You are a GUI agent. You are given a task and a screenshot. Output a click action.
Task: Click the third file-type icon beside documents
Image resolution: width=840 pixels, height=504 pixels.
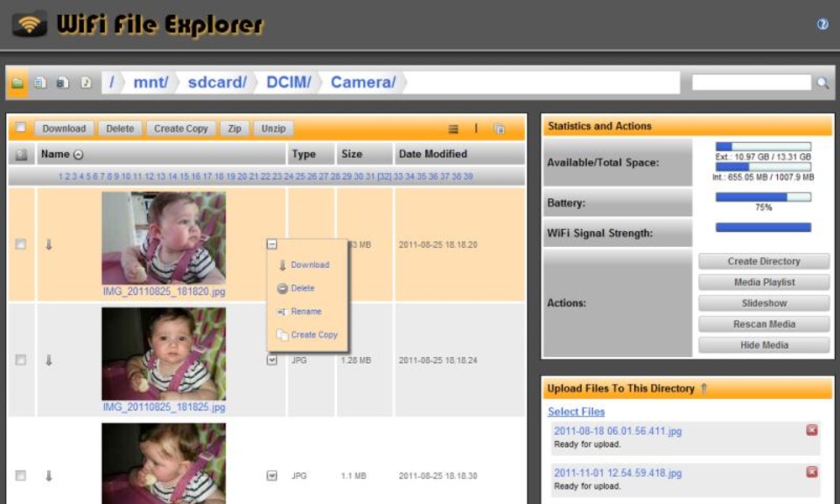[x=63, y=82]
